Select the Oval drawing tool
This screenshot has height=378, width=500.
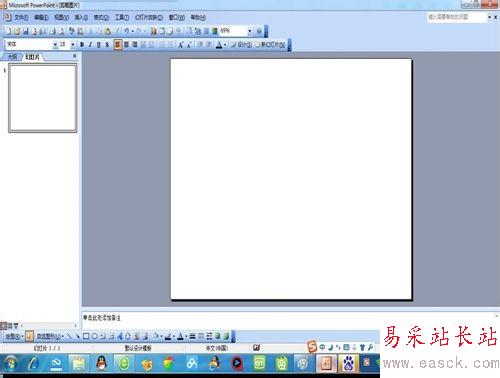point(94,336)
